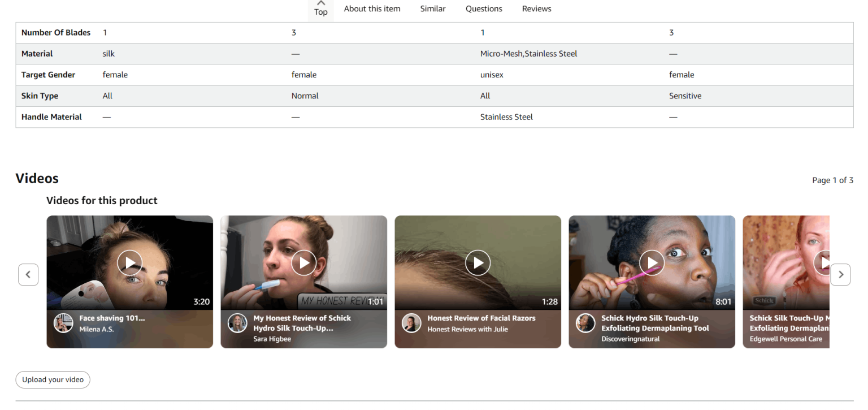Click the "Videos for this product" heading

click(102, 201)
